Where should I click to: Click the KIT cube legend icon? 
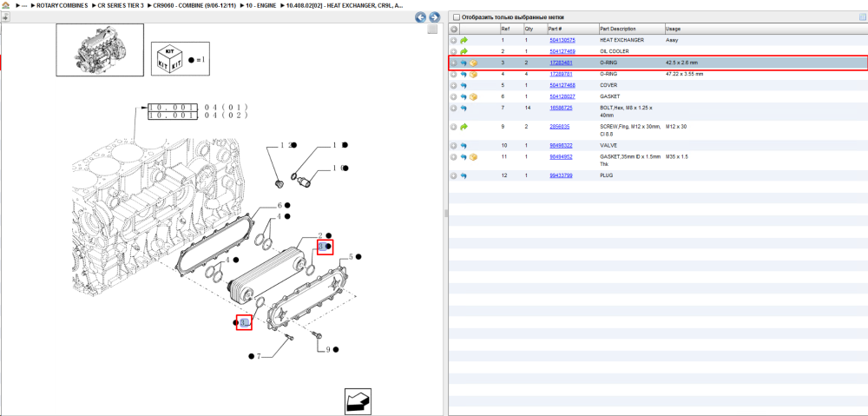click(170, 58)
